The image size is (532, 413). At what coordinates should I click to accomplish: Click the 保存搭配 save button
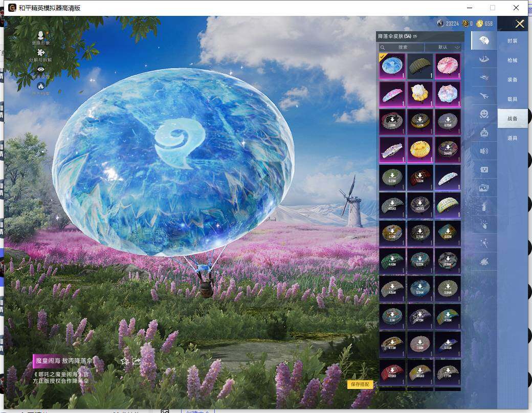[360, 384]
